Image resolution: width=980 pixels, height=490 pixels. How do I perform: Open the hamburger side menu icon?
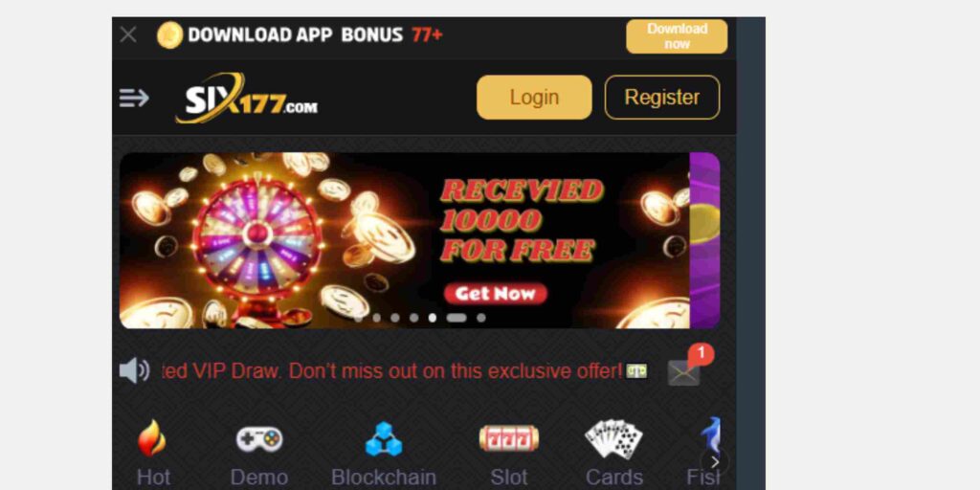(x=134, y=98)
